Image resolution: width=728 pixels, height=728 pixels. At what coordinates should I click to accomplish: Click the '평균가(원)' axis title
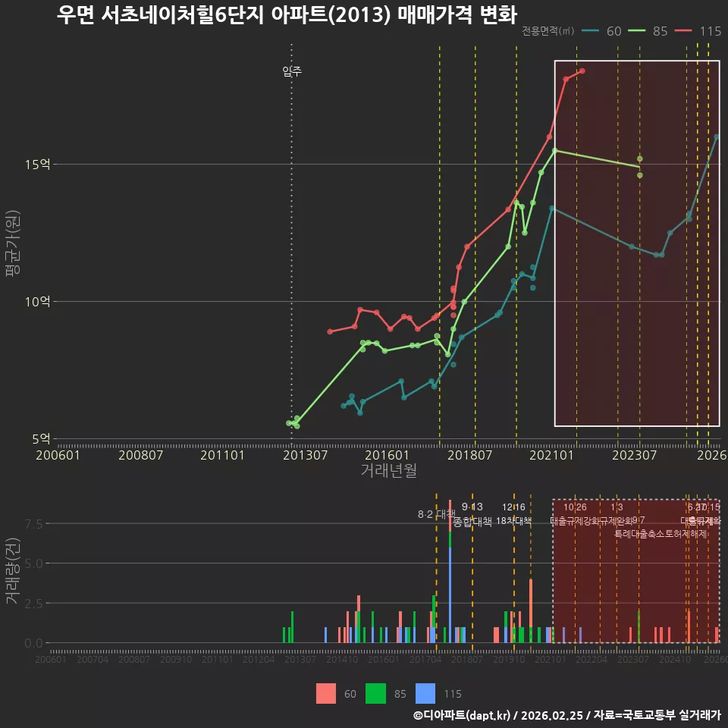pyautogui.click(x=13, y=243)
